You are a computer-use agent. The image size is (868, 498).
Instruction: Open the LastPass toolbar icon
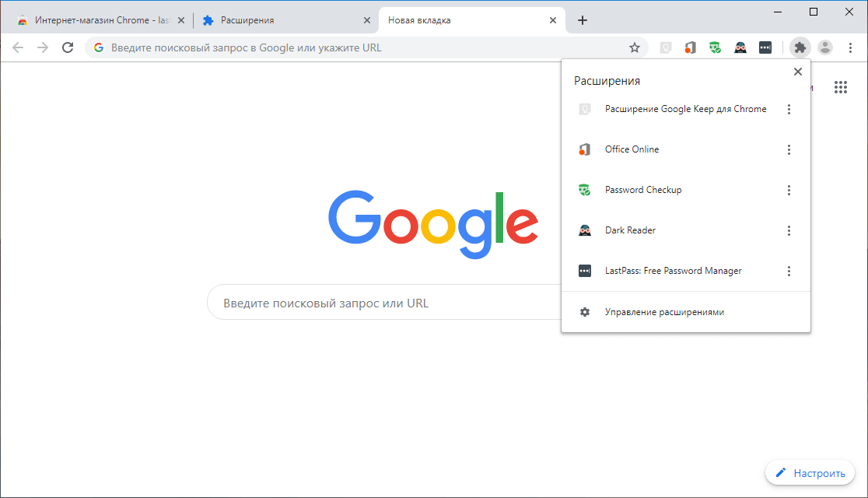765,47
